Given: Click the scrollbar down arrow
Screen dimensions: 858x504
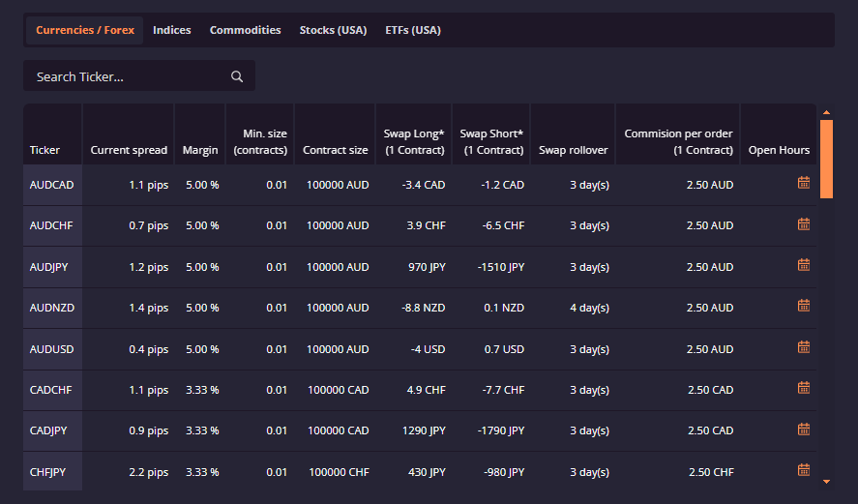Looking at the screenshot, I should point(826,481).
